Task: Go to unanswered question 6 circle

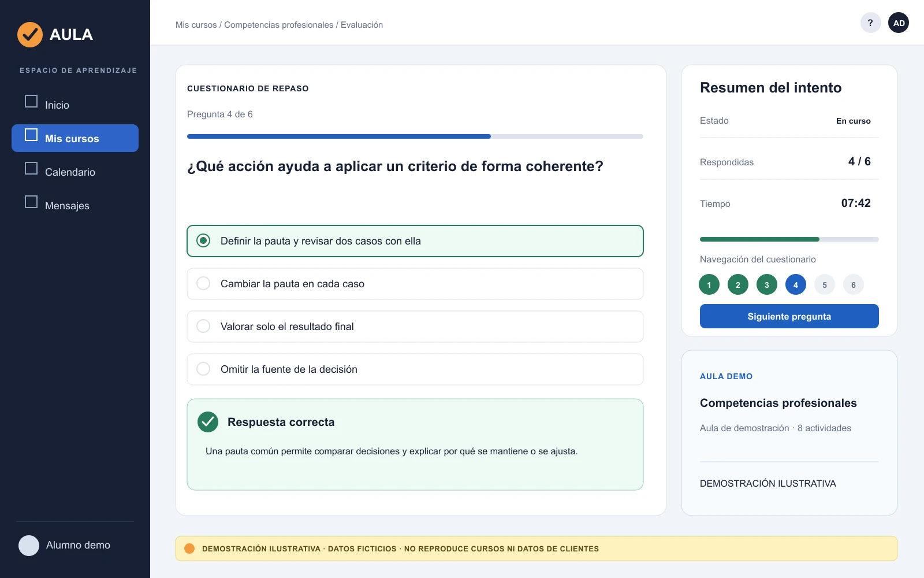Action: click(854, 284)
